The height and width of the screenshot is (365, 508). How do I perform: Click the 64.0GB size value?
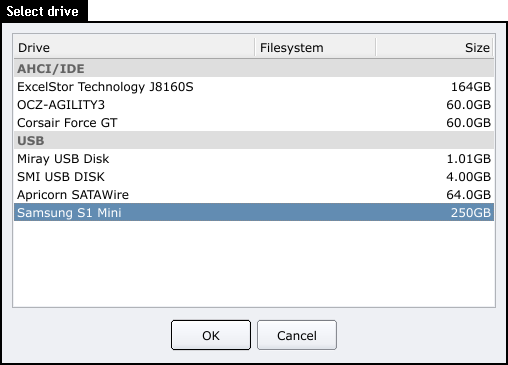(x=469, y=195)
